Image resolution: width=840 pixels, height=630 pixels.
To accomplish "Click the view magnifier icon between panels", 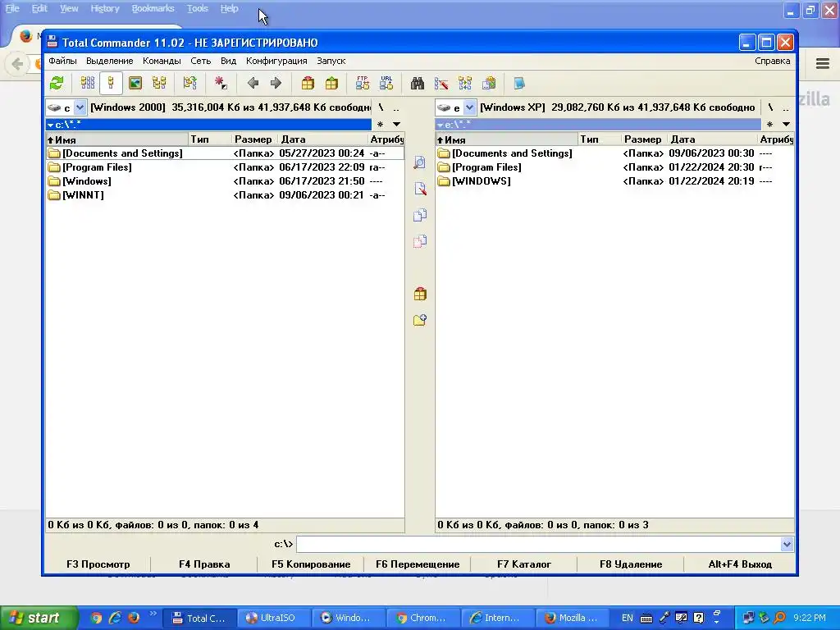I will [420, 162].
